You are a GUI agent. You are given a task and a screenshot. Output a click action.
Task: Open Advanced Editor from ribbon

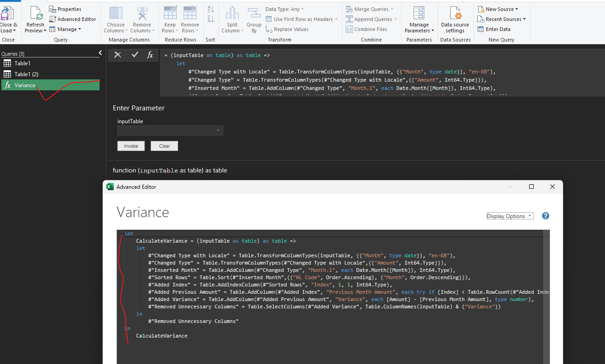point(73,19)
